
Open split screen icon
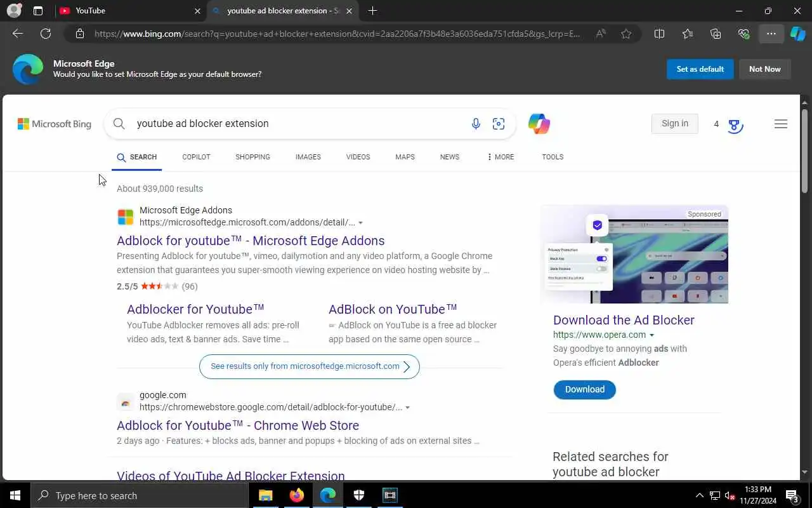pyautogui.click(x=659, y=34)
